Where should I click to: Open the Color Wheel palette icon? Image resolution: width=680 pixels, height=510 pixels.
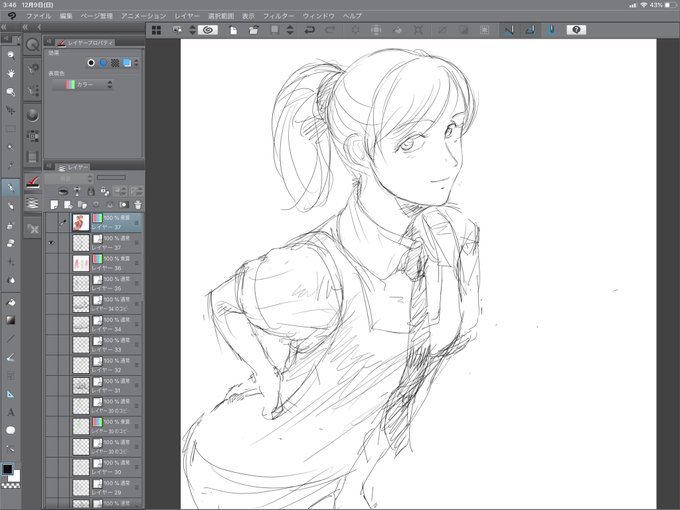[x=33, y=115]
